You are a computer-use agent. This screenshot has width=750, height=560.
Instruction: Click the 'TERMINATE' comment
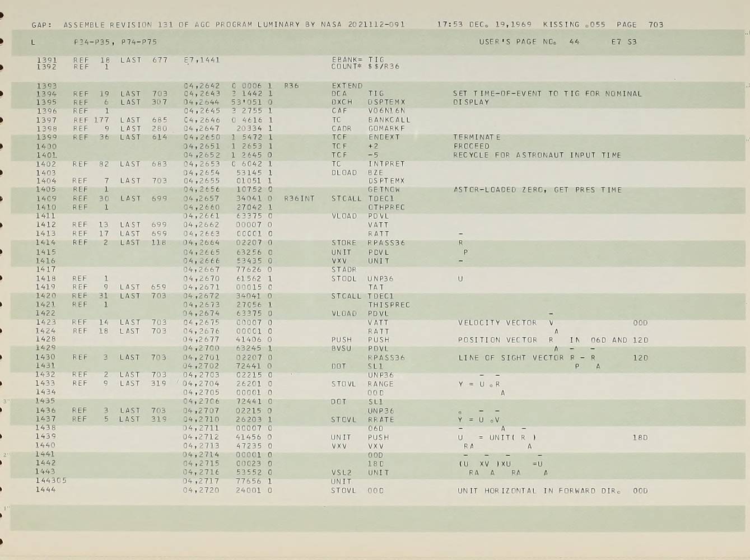point(477,137)
